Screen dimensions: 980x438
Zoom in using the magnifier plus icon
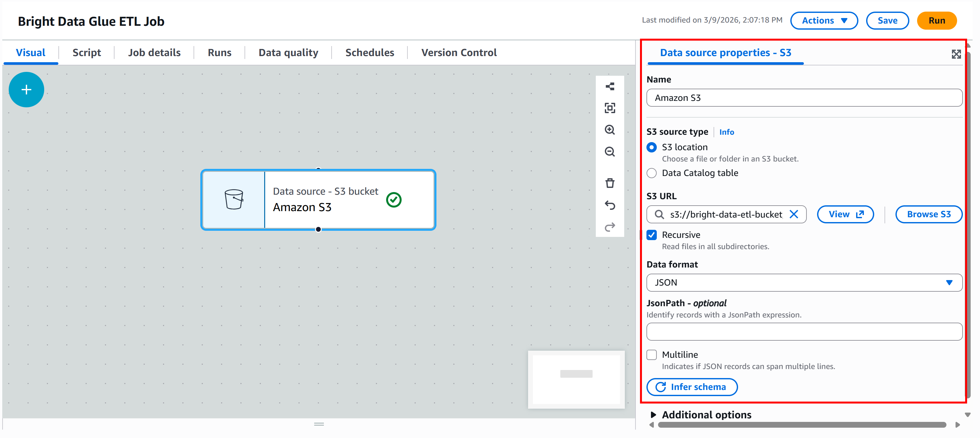tap(610, 130)
